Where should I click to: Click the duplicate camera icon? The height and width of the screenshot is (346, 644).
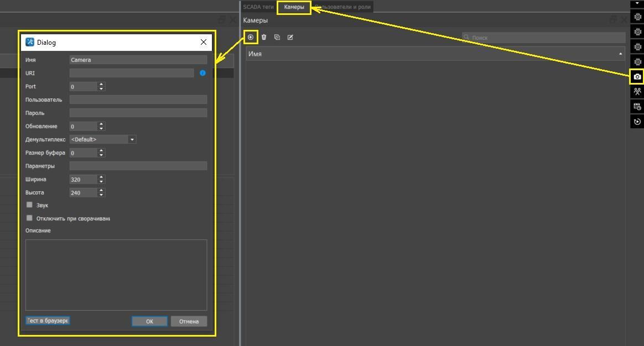pyautogui.click(x=277, y=37)
